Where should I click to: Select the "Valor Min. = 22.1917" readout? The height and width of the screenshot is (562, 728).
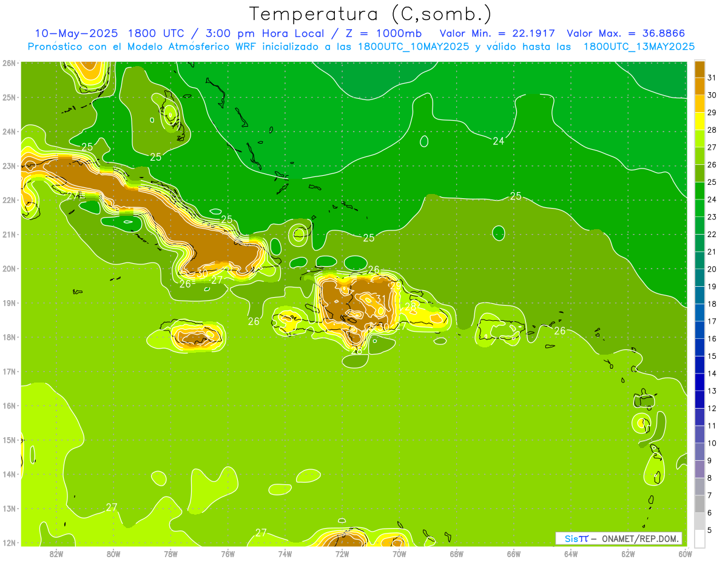pyautogui.click(x=497, y=33)
